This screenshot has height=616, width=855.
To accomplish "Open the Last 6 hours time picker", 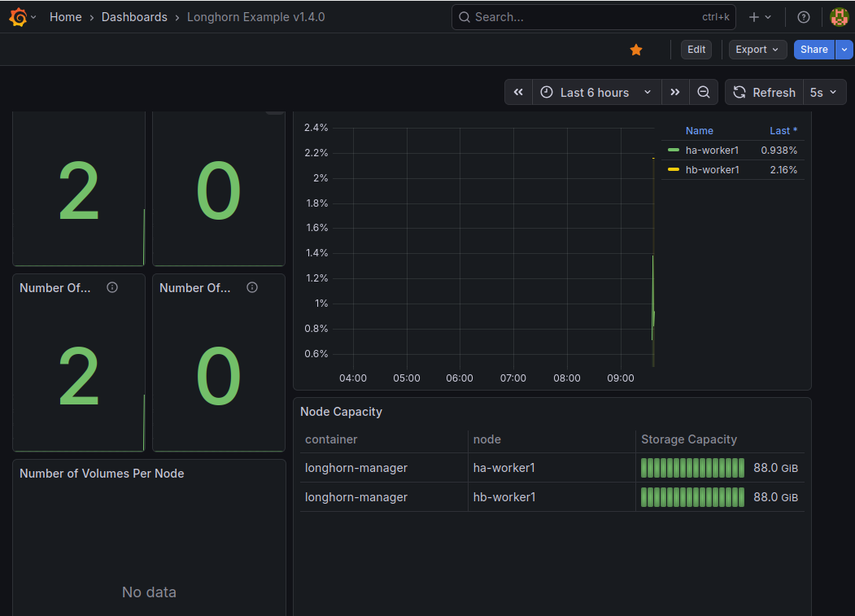I will pyautogui.click(x=596, y=93).
